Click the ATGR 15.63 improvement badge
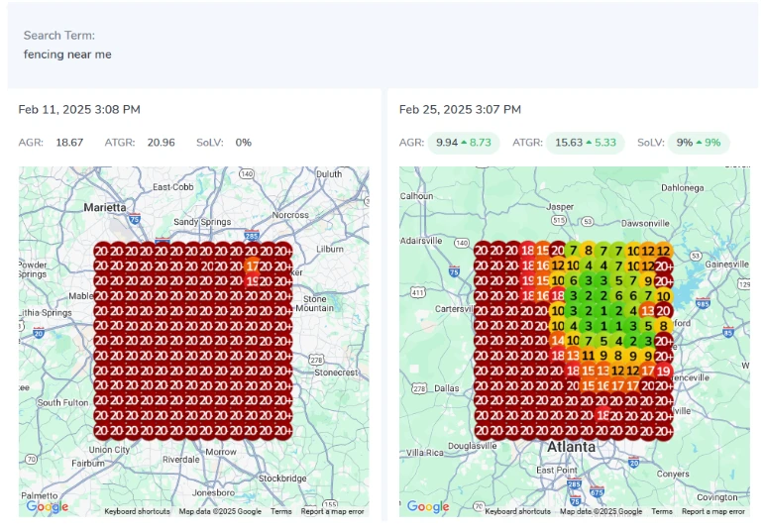 pos(585,143)
